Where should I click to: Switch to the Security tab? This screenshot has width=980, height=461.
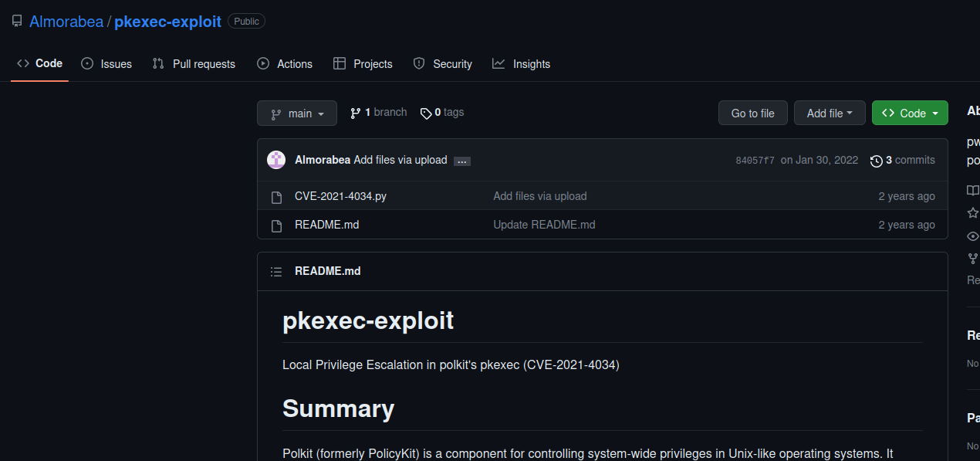442,64
